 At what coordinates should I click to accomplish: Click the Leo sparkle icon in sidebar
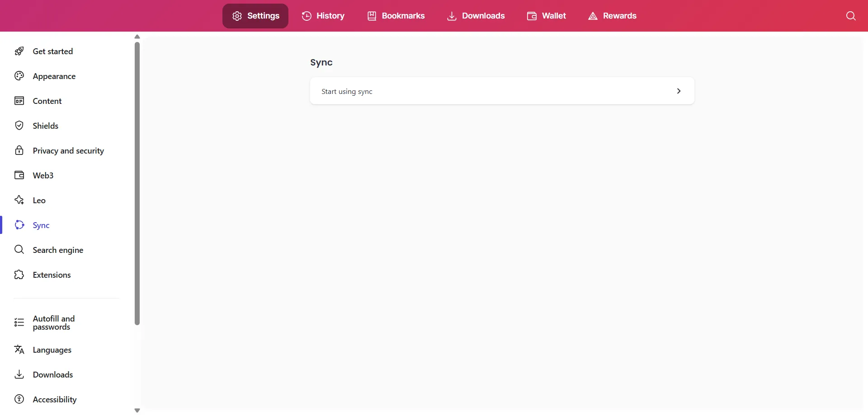(x=19, y=200)
